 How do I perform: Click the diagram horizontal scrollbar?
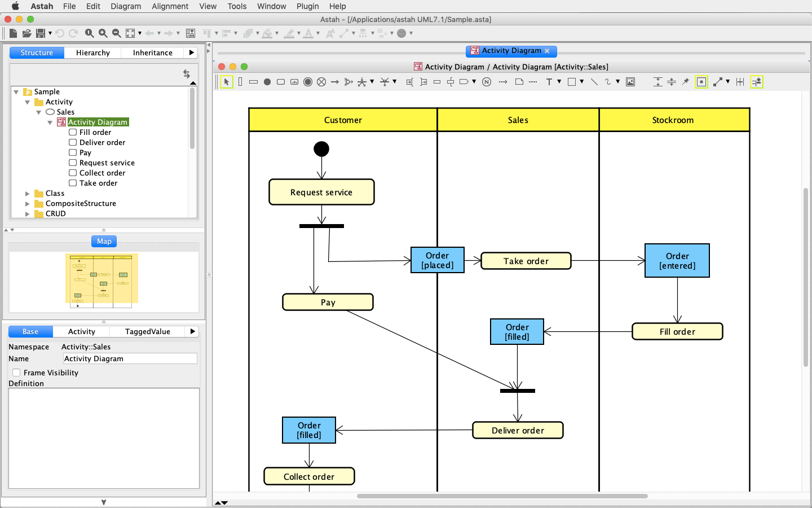tap(502, 496)
